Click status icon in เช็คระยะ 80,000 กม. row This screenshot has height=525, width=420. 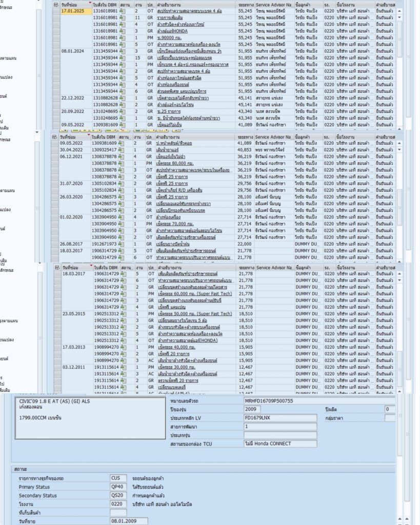[x=122, y=163]
